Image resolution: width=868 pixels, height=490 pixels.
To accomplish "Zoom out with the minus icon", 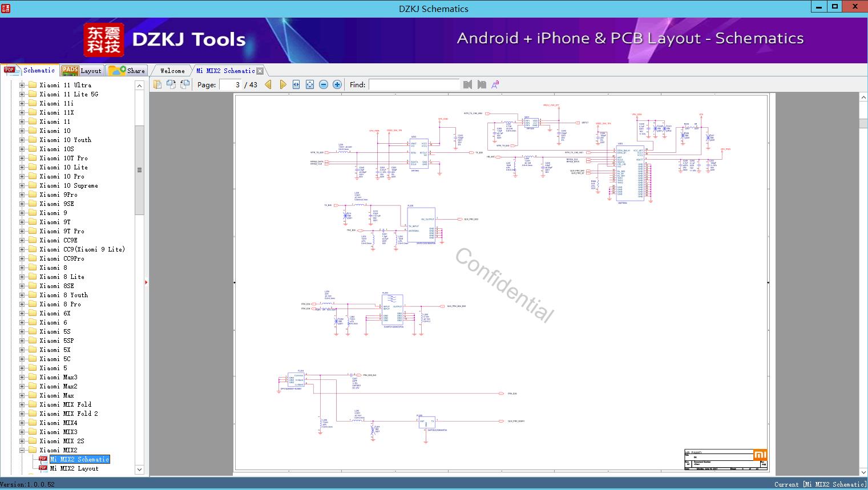I will (324, 84).
